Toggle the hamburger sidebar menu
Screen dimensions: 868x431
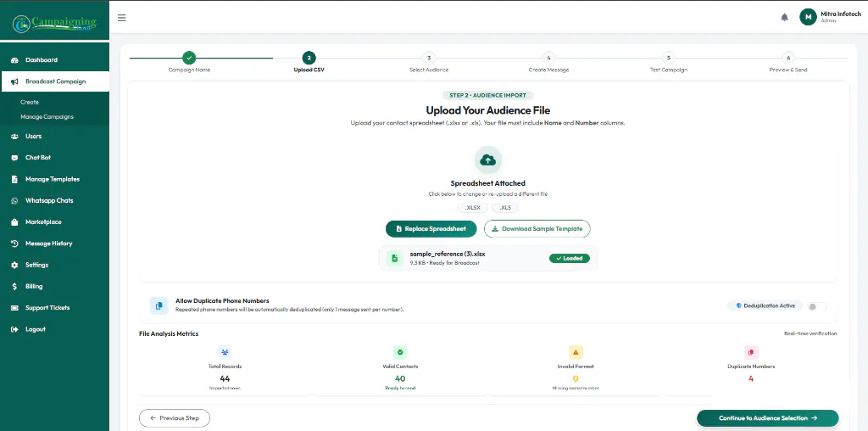coord(122,18)
